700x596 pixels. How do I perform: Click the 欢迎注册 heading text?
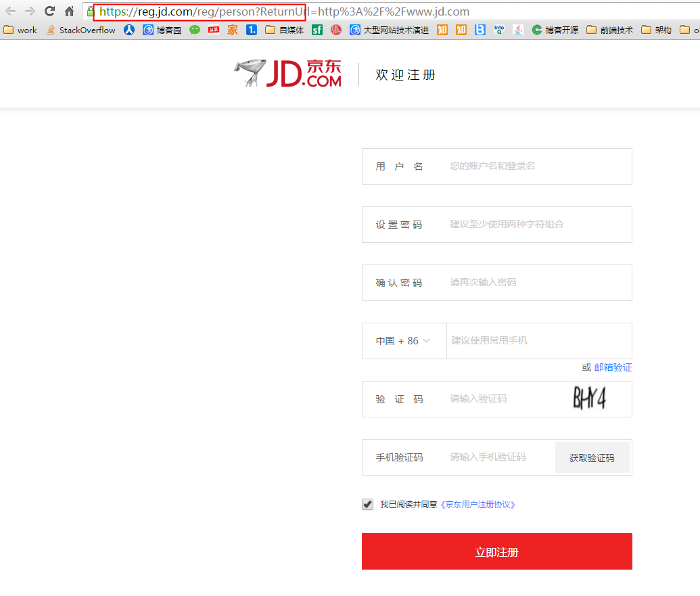[405, 74]
